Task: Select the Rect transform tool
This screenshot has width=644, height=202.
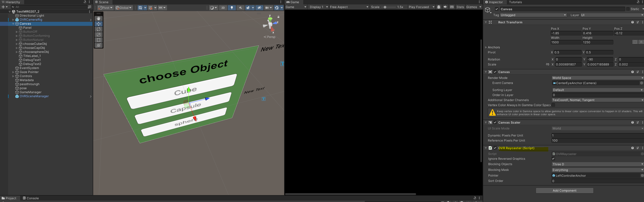Action: click(98, 40)
